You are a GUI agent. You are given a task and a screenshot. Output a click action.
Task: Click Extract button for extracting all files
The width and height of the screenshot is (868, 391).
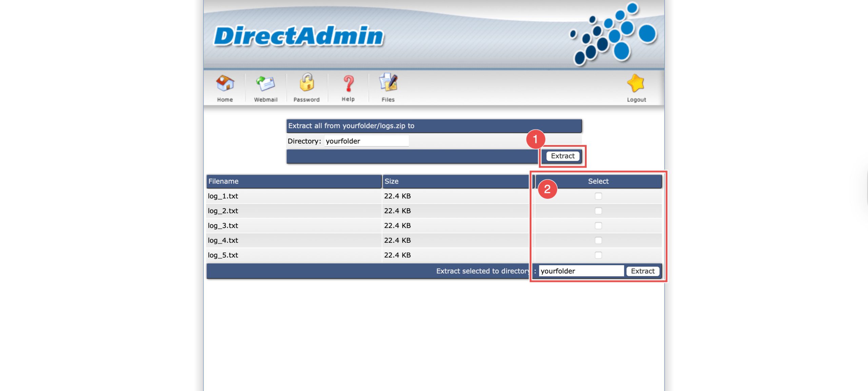563,156
